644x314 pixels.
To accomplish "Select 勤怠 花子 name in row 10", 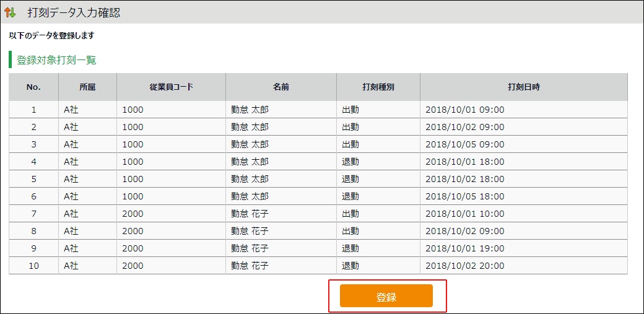I will pyautogui.click(x=250, y=266).
